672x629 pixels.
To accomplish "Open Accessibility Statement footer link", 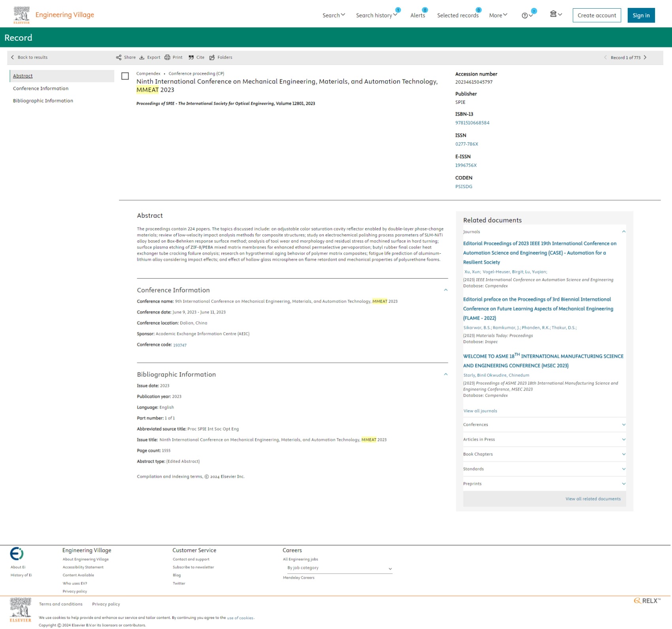I will pyautogui.click(x=83, y=567).
